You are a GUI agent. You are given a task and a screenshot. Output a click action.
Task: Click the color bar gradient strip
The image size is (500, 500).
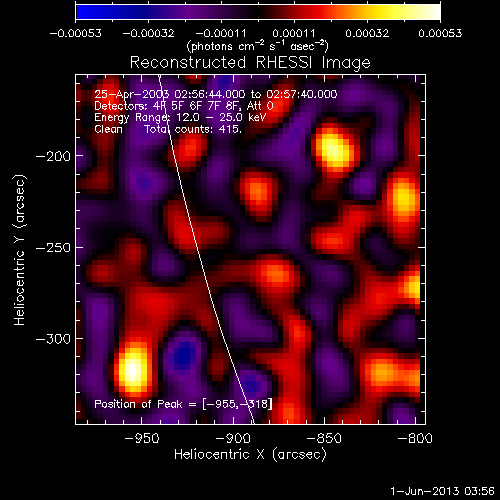[258, 12]
